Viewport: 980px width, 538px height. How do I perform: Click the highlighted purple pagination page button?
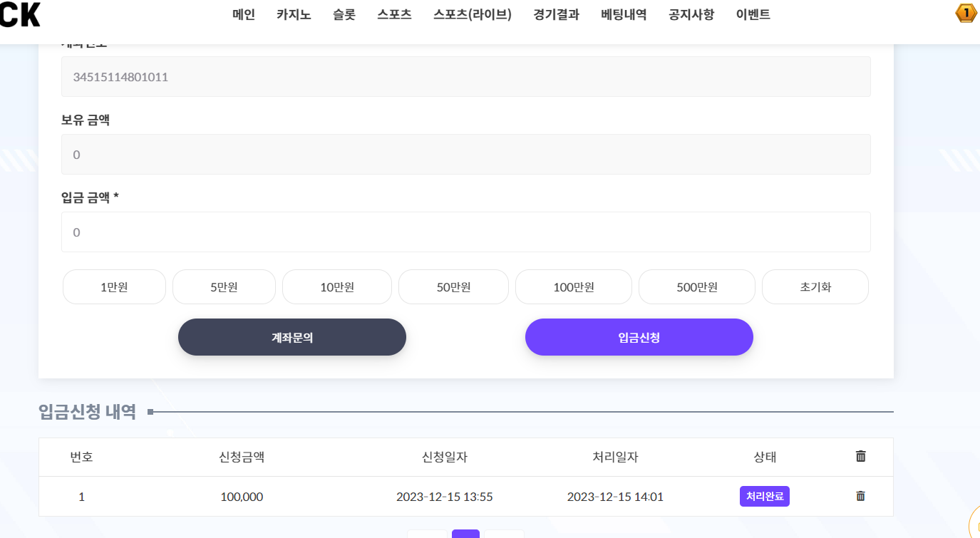pyautogui.click(x=465, y=534)
